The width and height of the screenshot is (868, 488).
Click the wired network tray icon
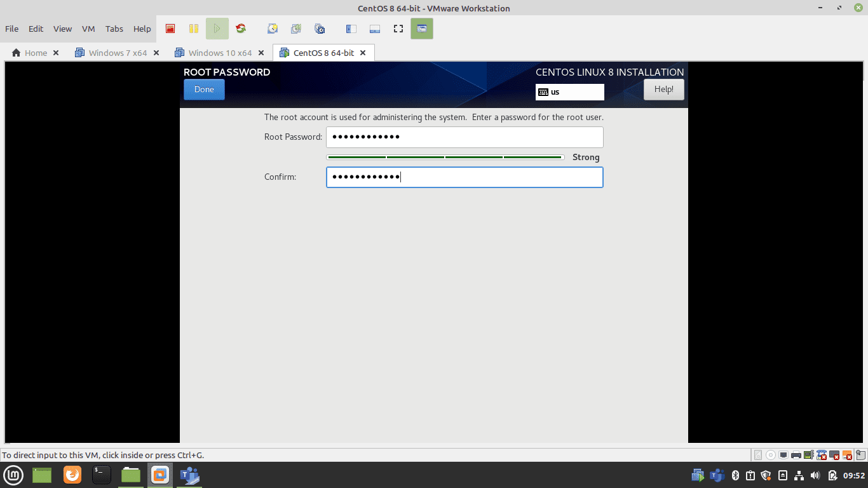[x=799, y=475]
